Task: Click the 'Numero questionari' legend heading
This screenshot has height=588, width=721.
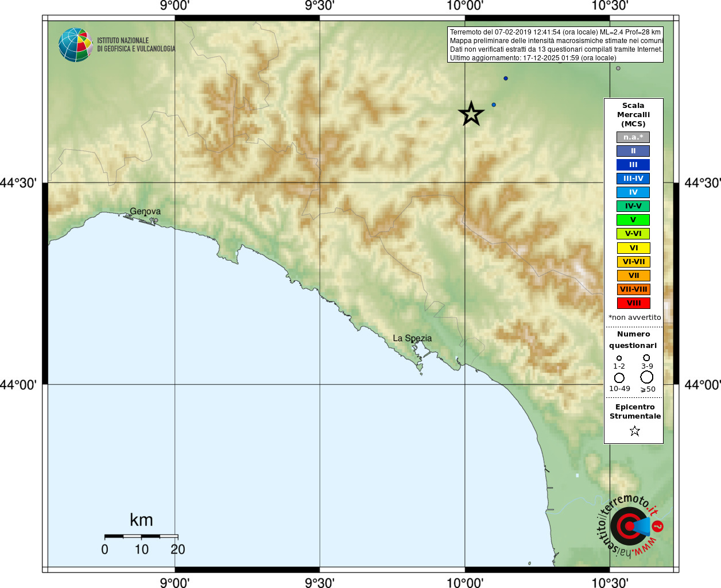Action: coord(633,340)
